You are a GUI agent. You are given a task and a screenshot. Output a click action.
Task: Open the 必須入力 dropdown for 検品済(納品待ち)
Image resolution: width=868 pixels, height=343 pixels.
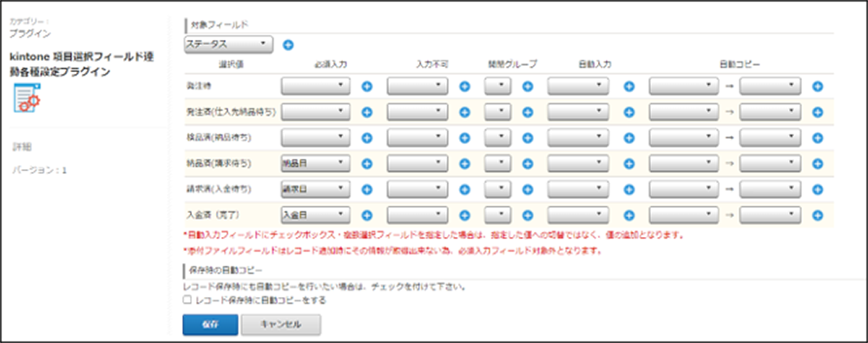(x=316, y=137)
